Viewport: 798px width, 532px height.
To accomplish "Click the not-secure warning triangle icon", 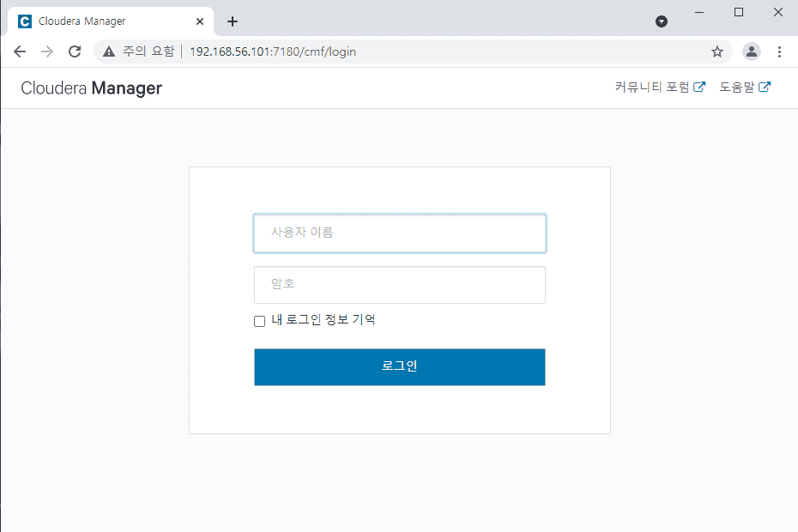I will (x=109, y=51).
